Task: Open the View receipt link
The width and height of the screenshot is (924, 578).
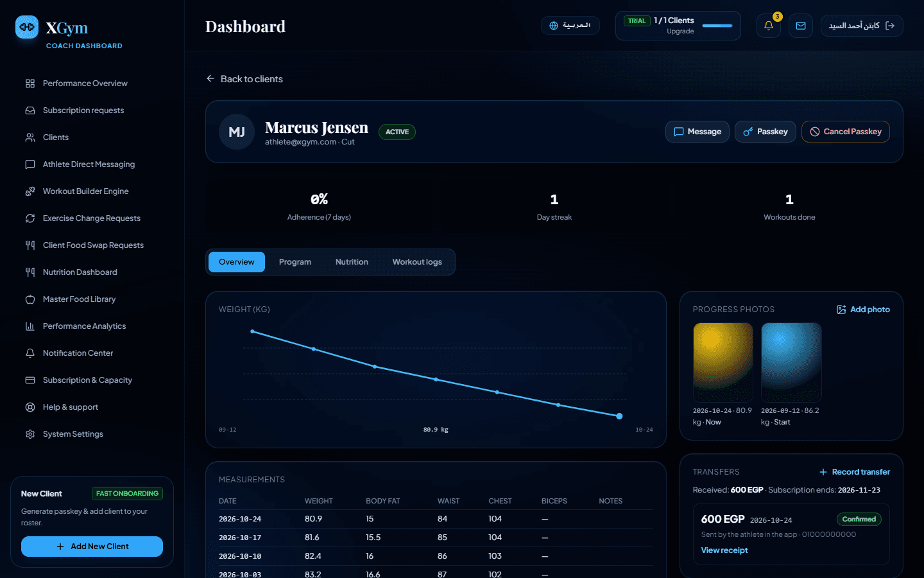Action: 724,550
